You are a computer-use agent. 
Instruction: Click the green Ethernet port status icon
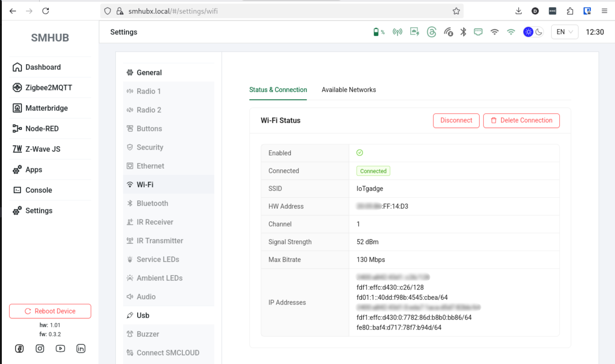478,32
